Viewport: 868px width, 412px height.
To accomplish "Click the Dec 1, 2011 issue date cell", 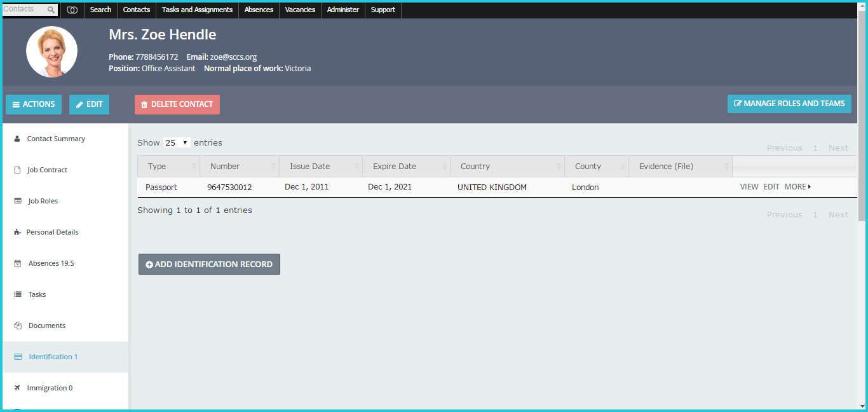I will tap(306, 188).
